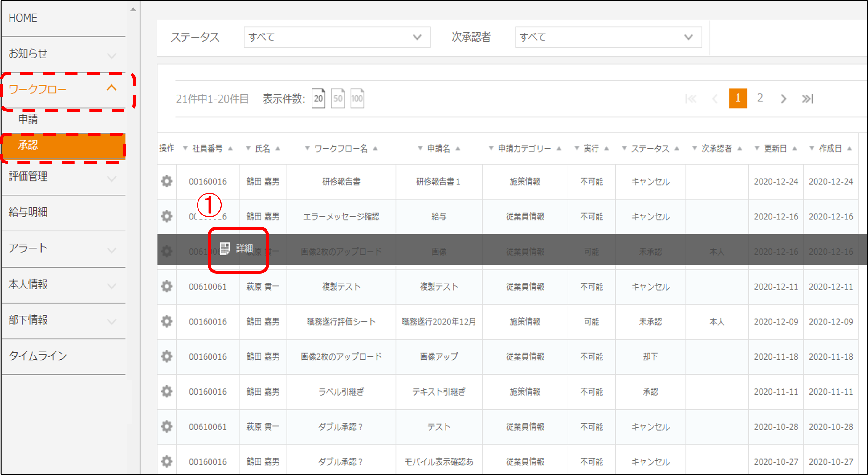Select 申請 under ワークフロー menu

click(28, 119)
